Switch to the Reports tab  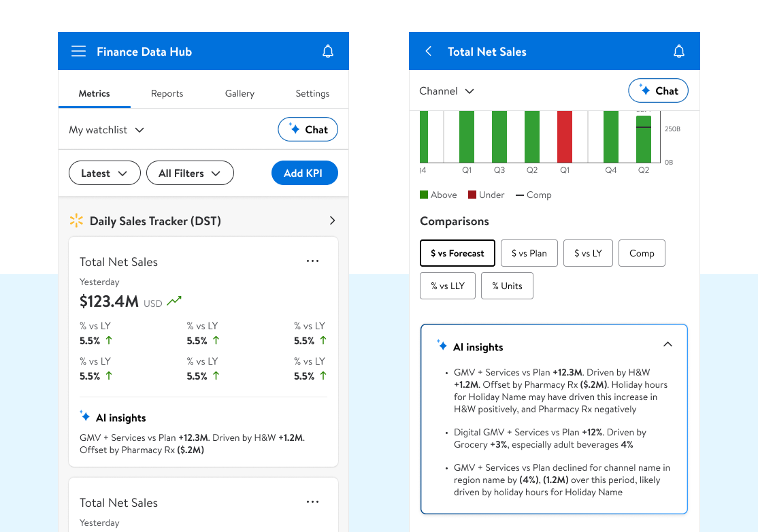(x=167, y=94)
